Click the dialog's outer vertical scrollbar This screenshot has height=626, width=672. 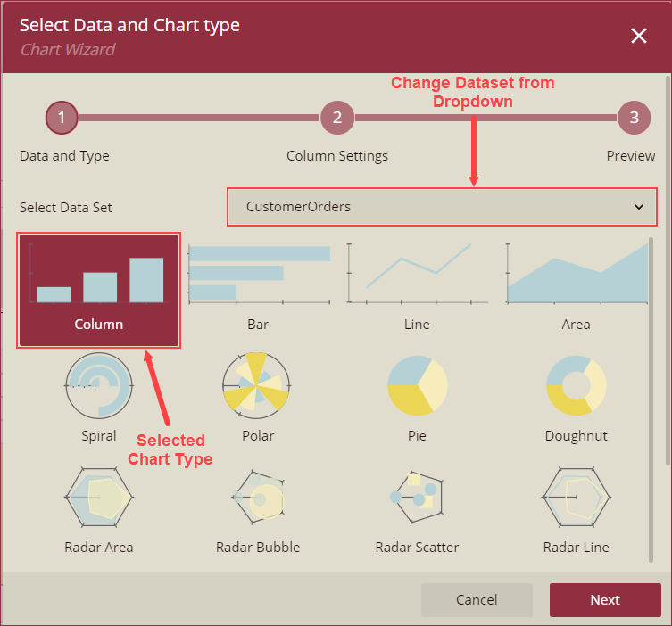(x=668, y=270)
